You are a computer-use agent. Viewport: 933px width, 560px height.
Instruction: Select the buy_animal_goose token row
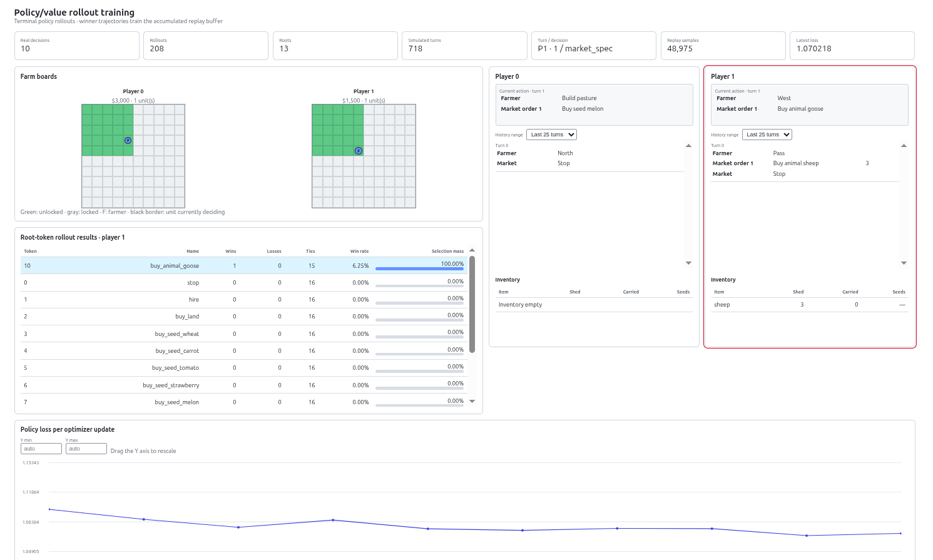pyautogui.click(x=244, y=265)
